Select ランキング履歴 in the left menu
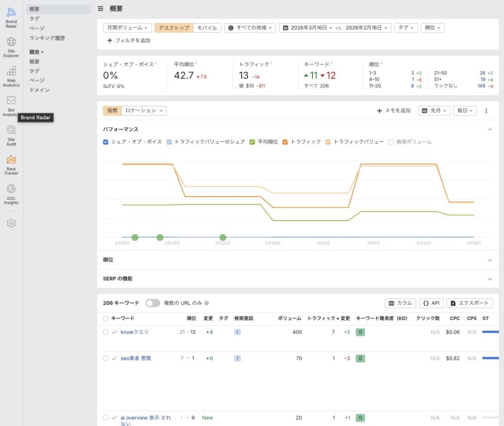The image size is (504, 426). pos(47,38)
